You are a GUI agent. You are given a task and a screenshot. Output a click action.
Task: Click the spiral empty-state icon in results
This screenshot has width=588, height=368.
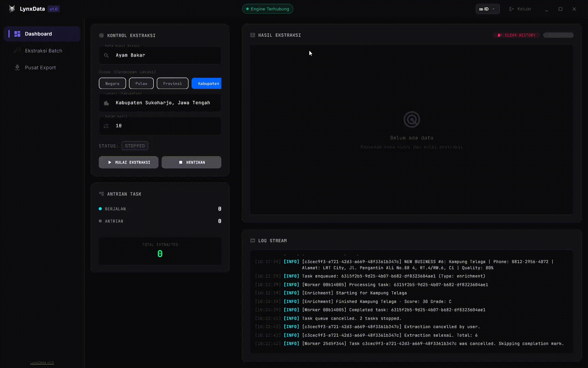pyautogui.click(x=412, y=120)
